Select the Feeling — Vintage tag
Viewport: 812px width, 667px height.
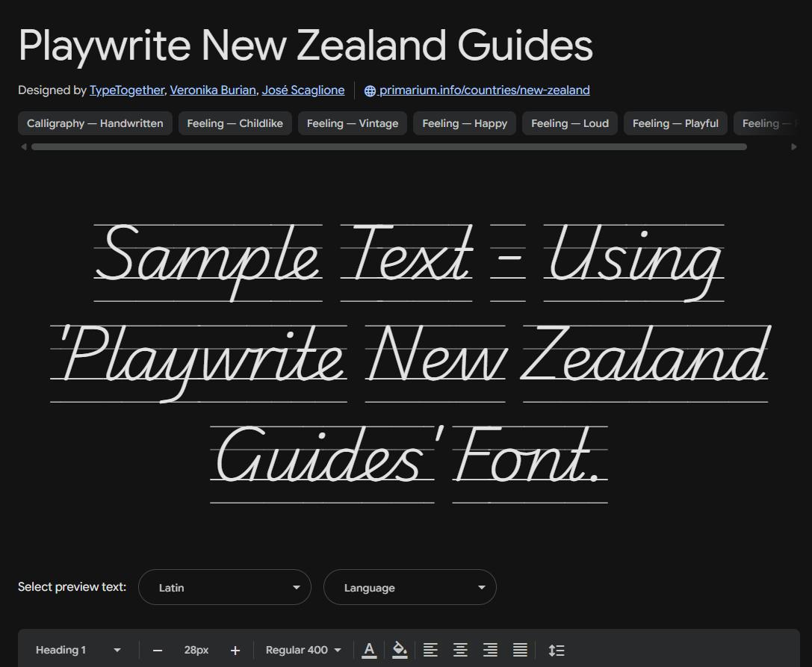pyautogui.click(x=353, y=123)
